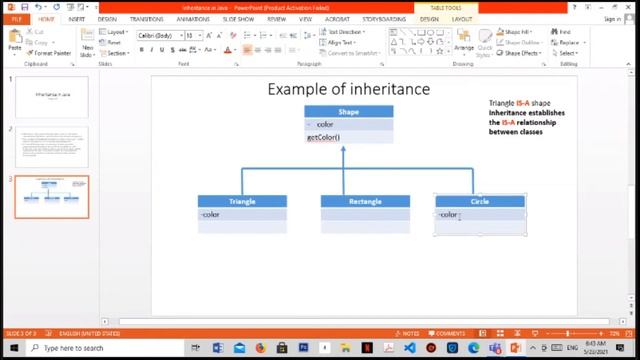640x360 pixels.
Task: Select slide 1 thumbnail
Action: click(52, 97)
